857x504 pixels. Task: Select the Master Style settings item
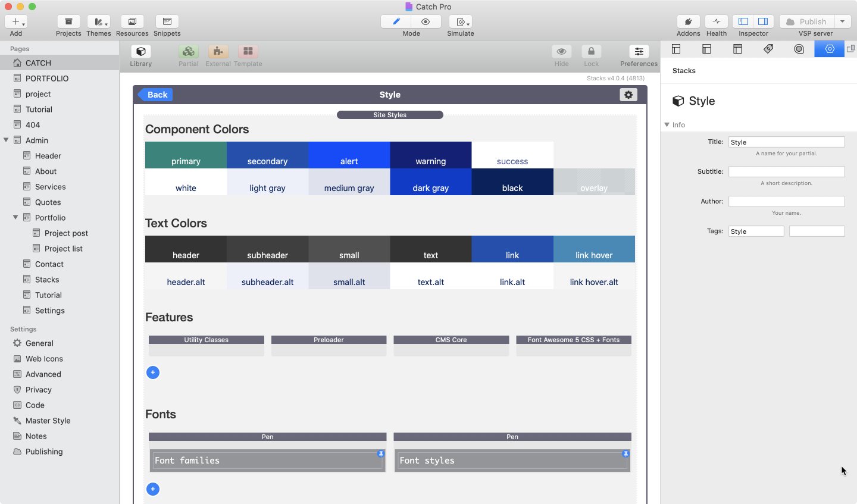(48, 421)
